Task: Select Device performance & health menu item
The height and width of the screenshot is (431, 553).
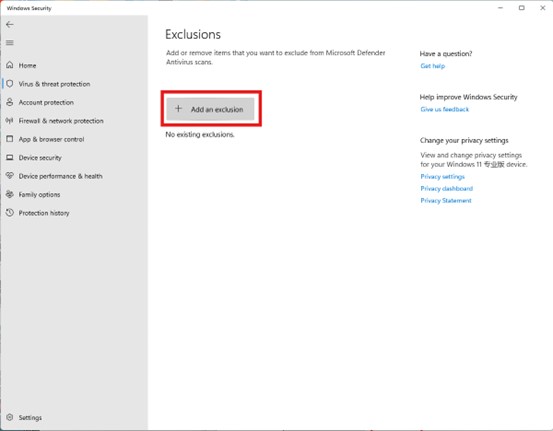Action: tap(55, 176)
